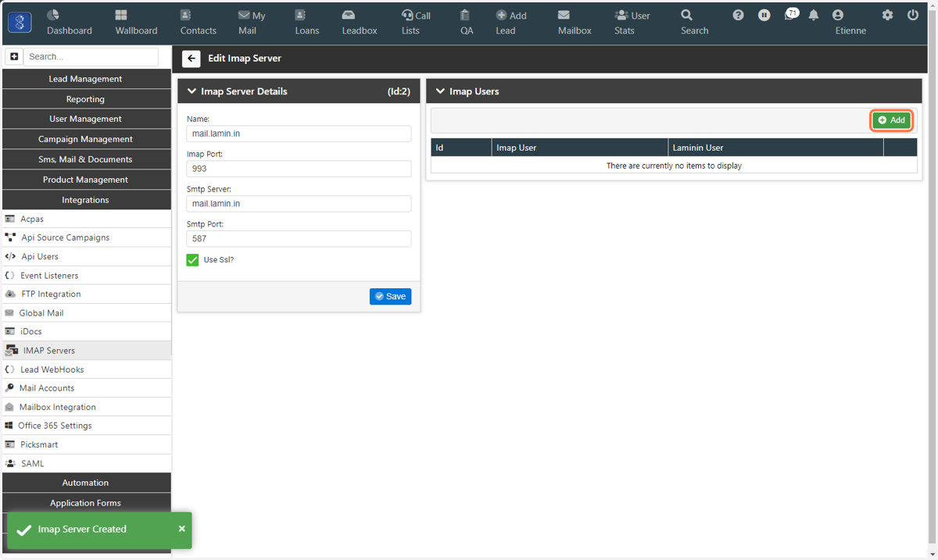This screenshot has width=938, height=560.
Task: Open Picksmart integration
Action: [x=86, y=444]
